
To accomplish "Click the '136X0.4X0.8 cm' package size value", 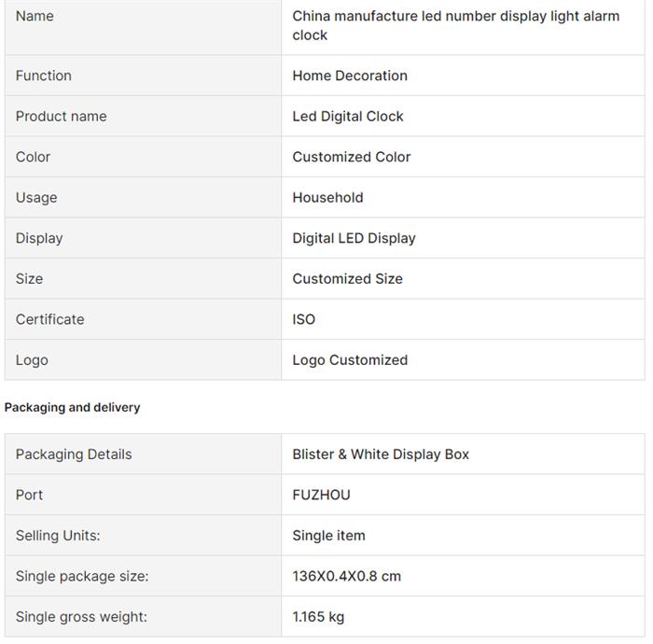I will tap(346, 576).
